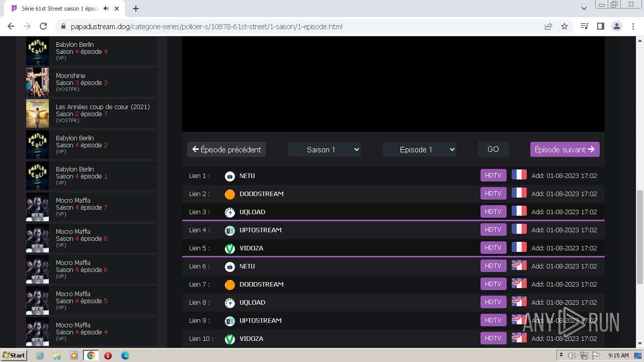Click the UK flag in Lien 8 row
The width and height of the screenshot is (644, 362).
tap(519, 302)
